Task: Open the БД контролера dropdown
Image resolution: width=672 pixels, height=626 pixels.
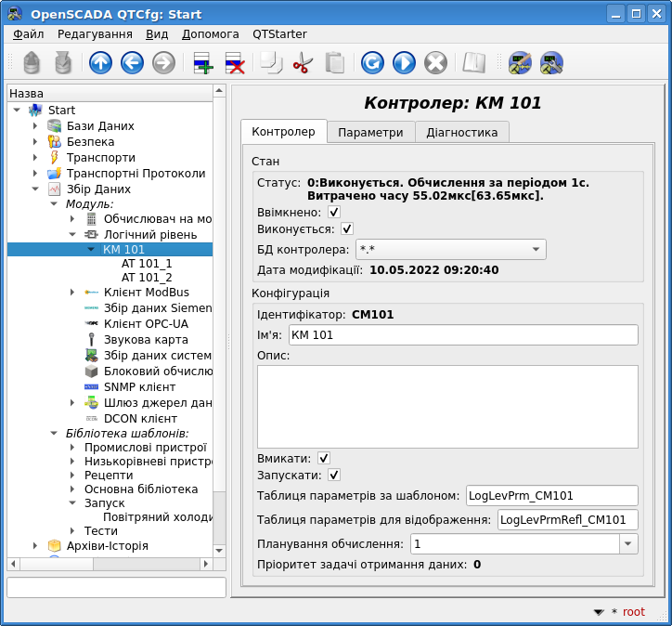Action: [451, 250]
